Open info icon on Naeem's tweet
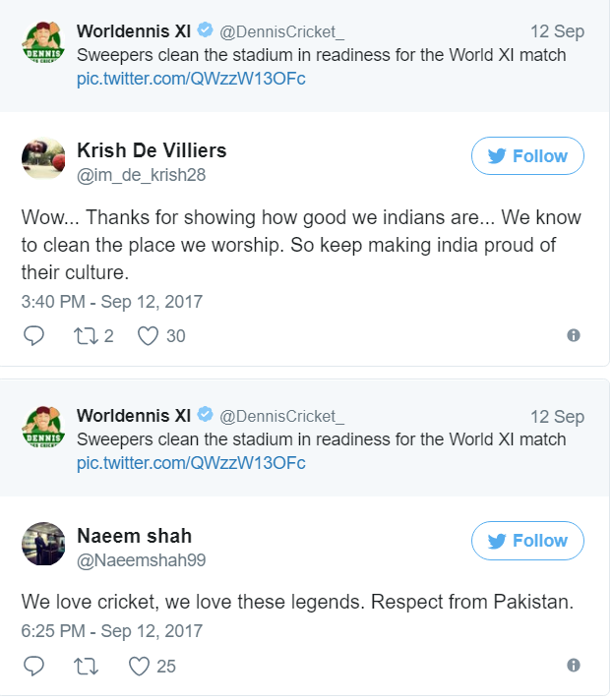612x700 pixels. point(574,667)
